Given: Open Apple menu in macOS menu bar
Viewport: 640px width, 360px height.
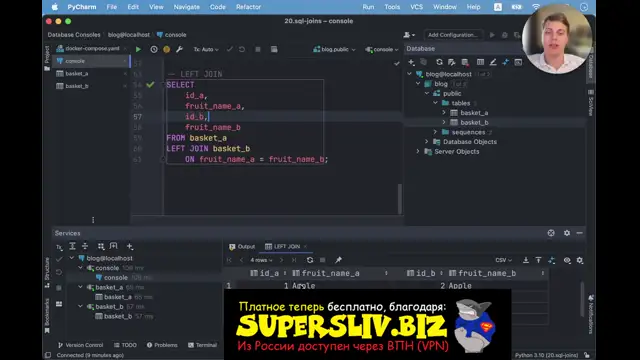Looking at the screenshot, I should click(x=55, y=7).
